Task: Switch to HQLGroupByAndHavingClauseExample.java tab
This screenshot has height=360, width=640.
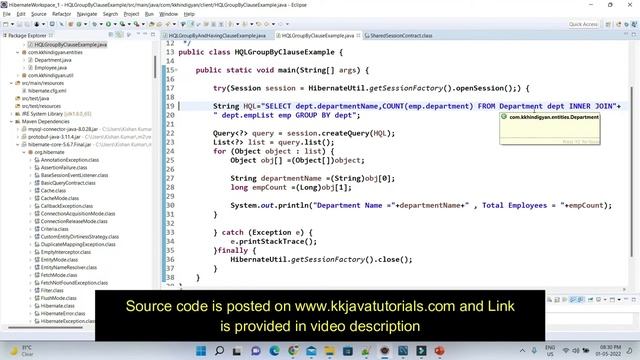Action: coord(217,36)
